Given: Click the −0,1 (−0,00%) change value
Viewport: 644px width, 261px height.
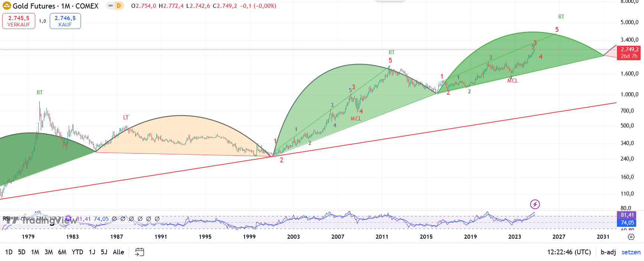Looking at the screenshot, I should (x=258, y=6).
